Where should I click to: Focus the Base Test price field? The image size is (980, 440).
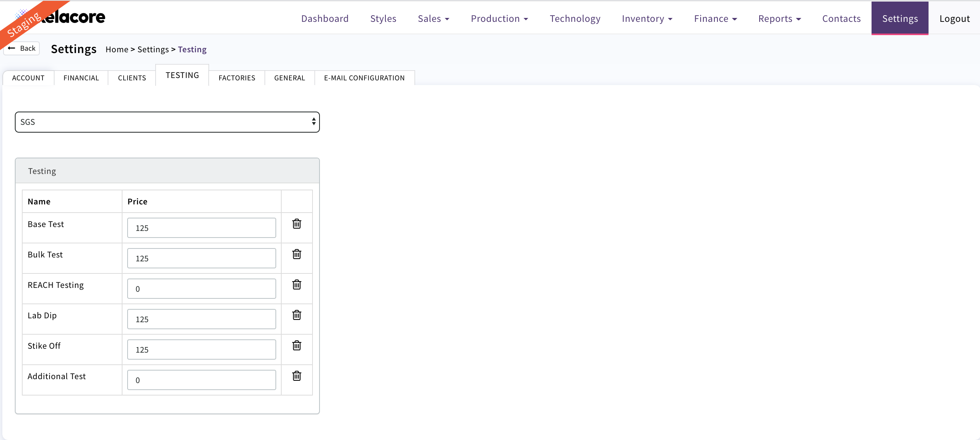pos(201,228)
